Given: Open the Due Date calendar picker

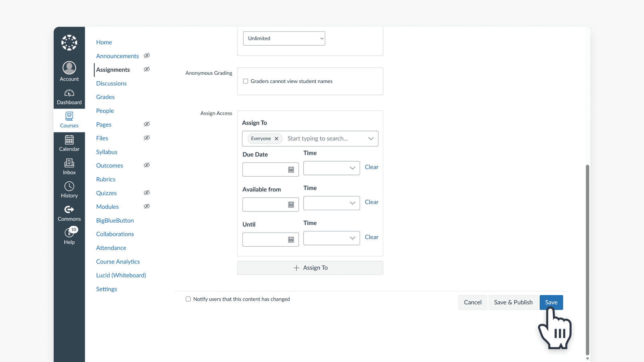Looking at the screenshot, I should [291, 169].
